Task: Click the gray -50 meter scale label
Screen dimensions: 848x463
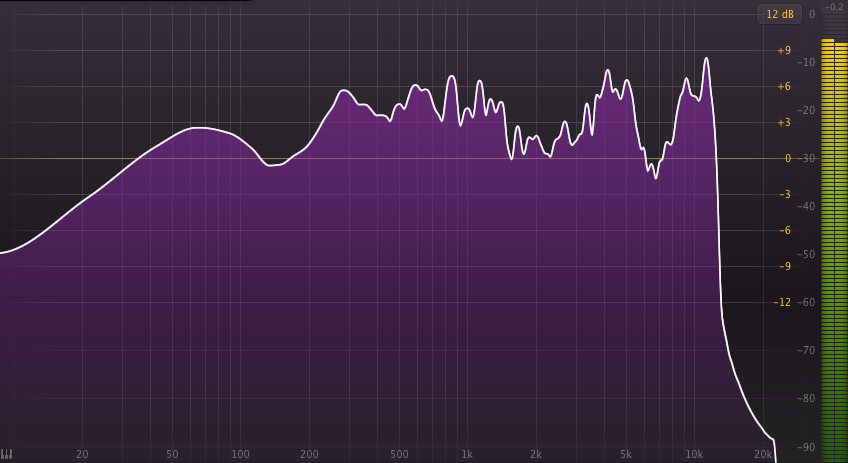Action: [x=806, y=254]
